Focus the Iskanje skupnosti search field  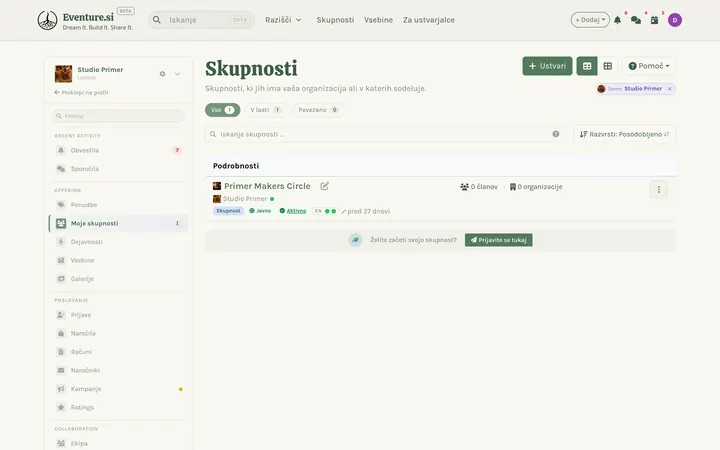tap(384, 134)
